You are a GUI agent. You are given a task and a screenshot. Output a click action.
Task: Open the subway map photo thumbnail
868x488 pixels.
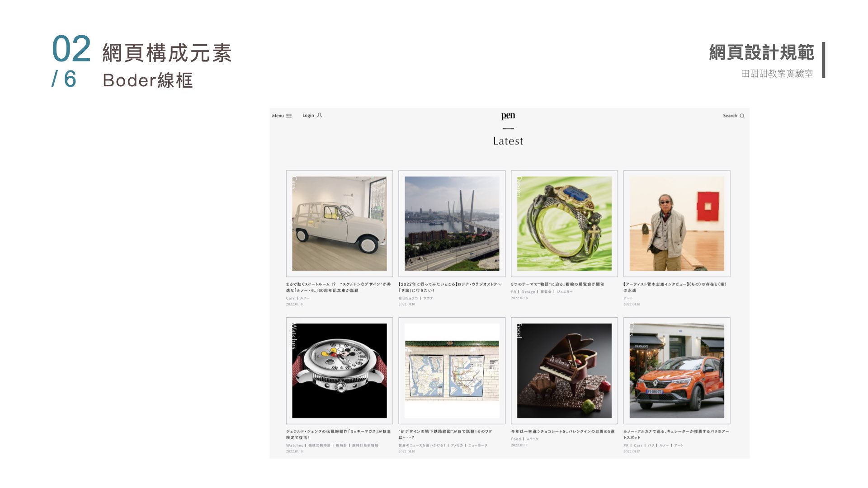tap(452, 371)
